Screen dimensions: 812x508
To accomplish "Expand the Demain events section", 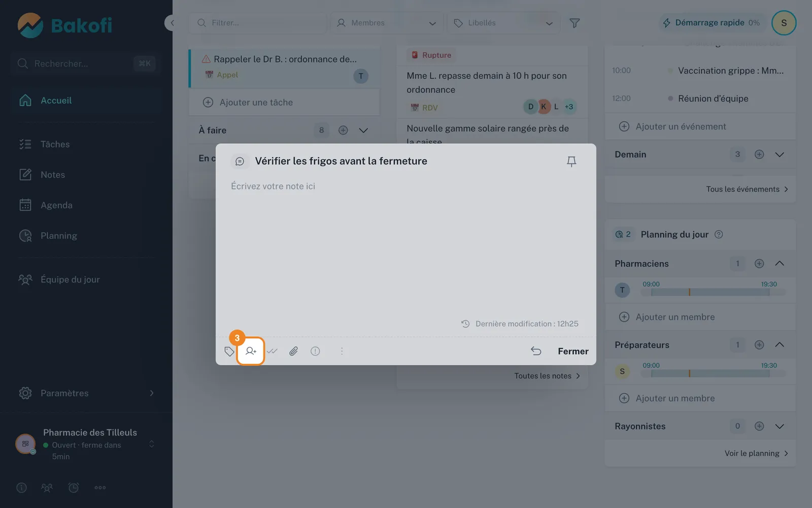I will [x=780, y=154].
